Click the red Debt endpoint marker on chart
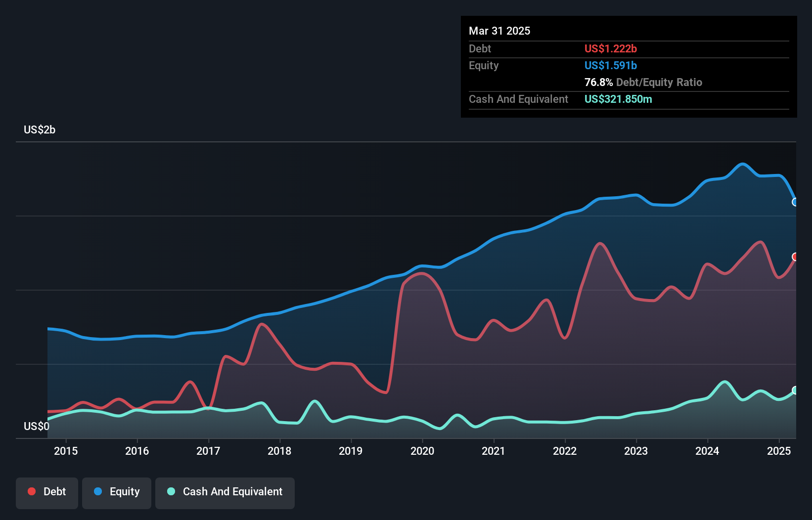This screenshot has height=520, width=812. (795, 257)
